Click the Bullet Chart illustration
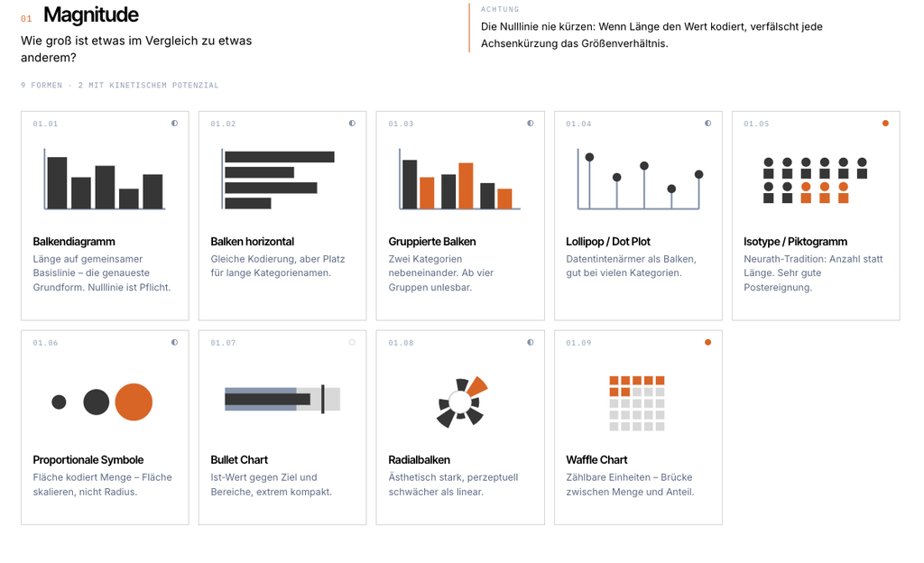 tap(282, 400)
